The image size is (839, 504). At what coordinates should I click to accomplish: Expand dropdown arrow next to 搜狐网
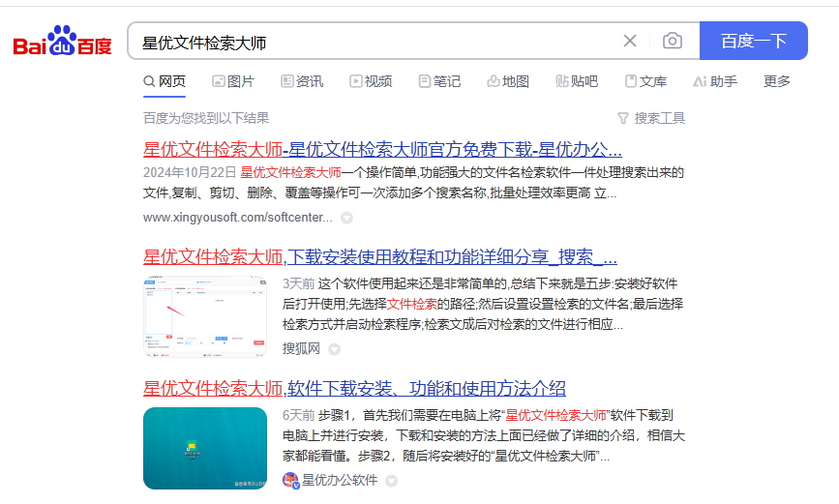(x=335, y=349)
